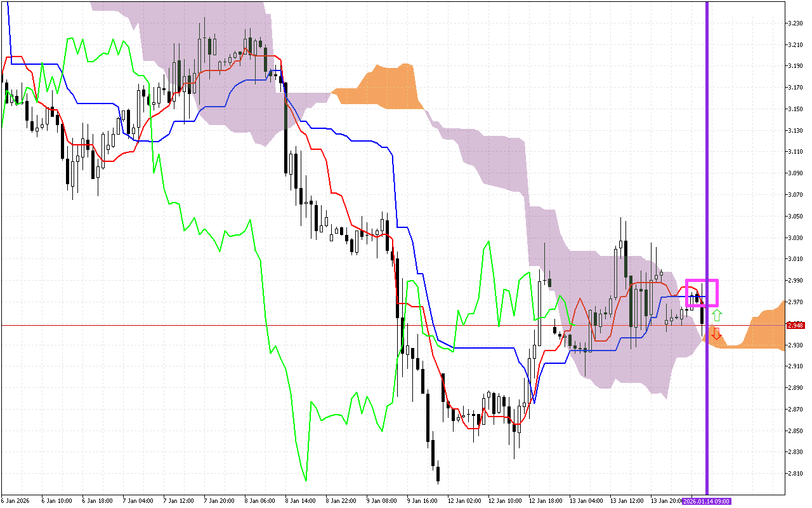Click the 2026.01.14 09:00 date label
The image size is (812, 508).
(706, 501)
